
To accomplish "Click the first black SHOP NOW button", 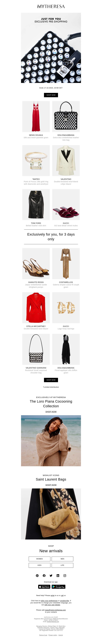I will pyautogui.click(x=51, y=95).
